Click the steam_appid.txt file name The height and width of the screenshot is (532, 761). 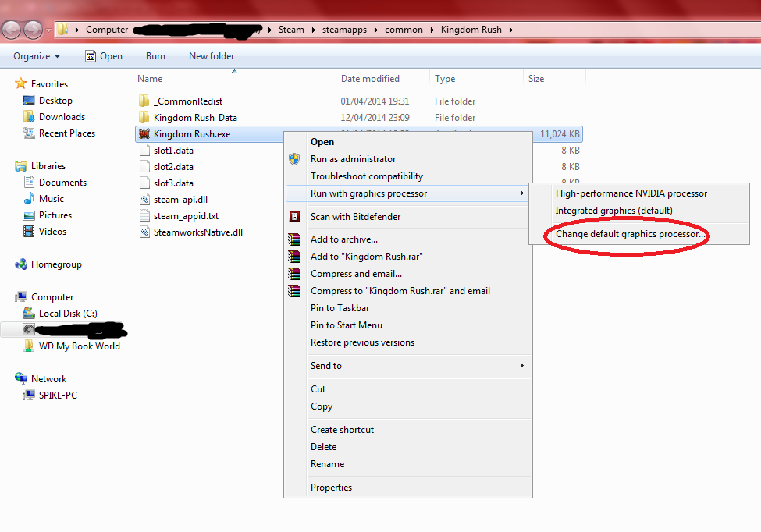click(x=186, y=216)
